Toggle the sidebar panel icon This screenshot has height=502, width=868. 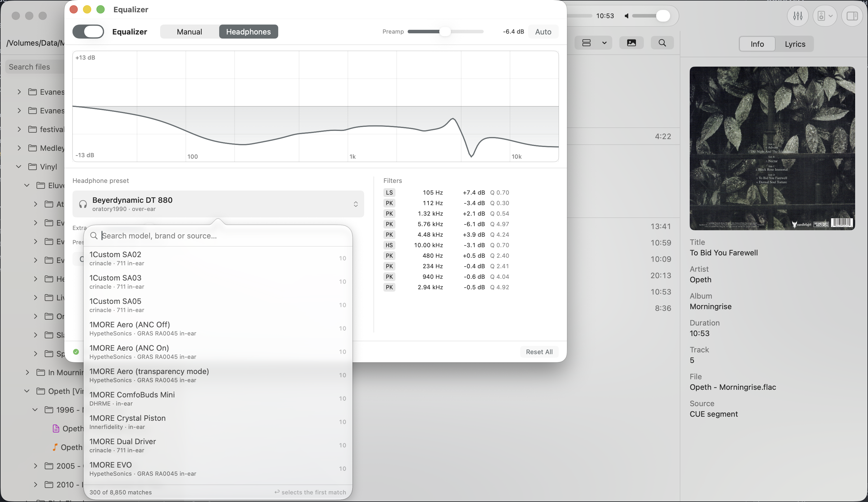click(852, 16)
